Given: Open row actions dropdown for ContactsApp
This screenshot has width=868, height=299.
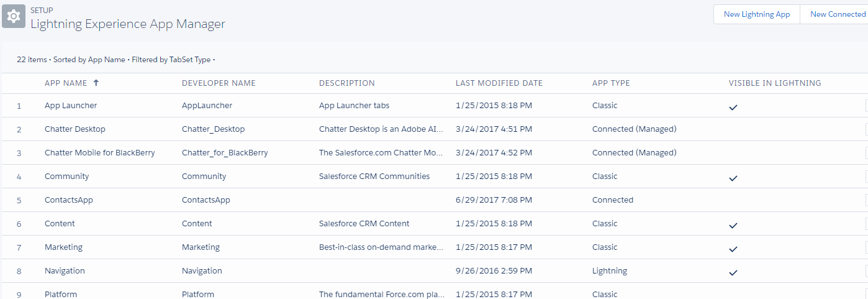Looking at the screenshot, I should tap(866, 200).
